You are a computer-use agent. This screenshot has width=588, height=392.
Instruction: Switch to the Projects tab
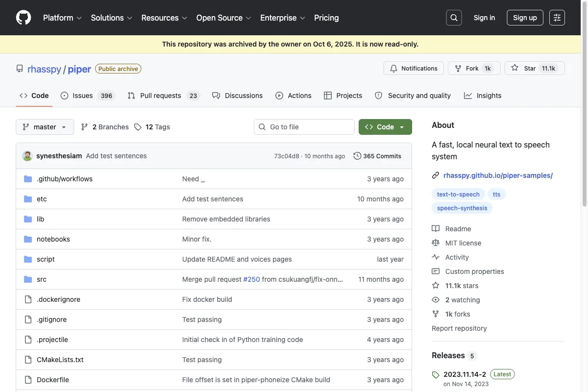click(x=343, y=96)
